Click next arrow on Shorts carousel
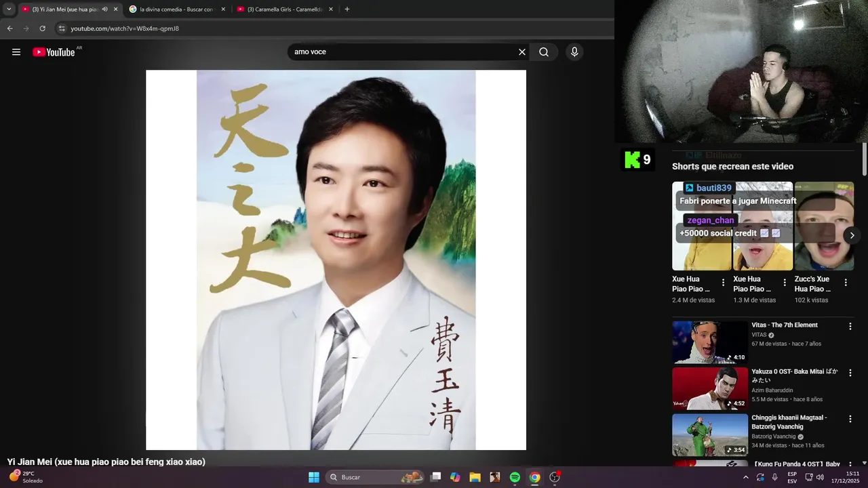Screen dimensions: 868x488 pyautogui.click(x=852, y=235)
